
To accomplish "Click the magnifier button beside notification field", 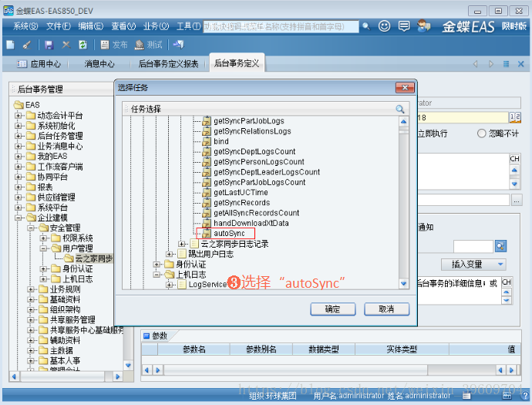I will (500, 246).
